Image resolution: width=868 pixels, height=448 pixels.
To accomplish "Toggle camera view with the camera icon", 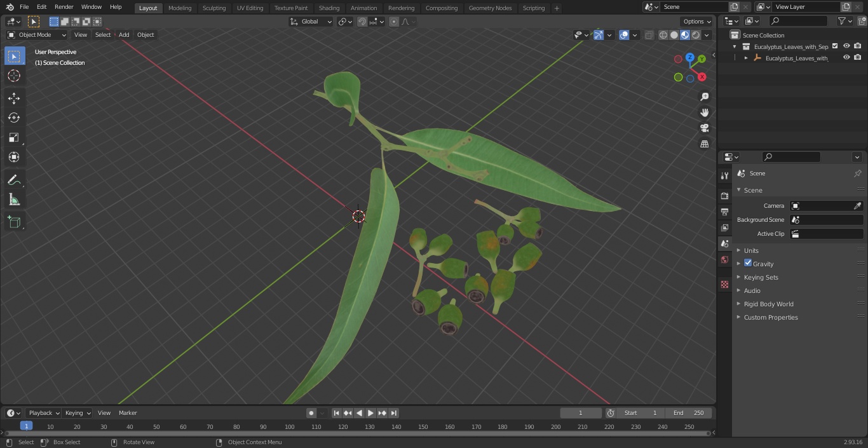I will (704, 128).
